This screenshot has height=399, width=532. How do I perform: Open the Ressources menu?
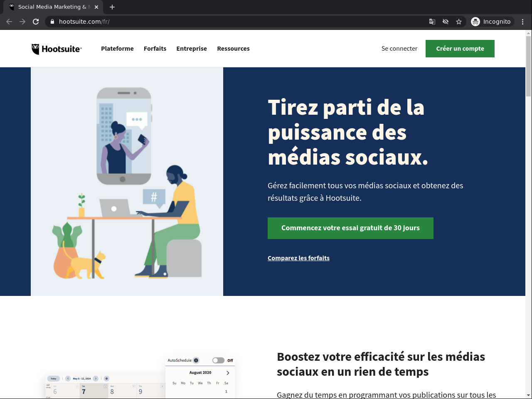[233, 49]
